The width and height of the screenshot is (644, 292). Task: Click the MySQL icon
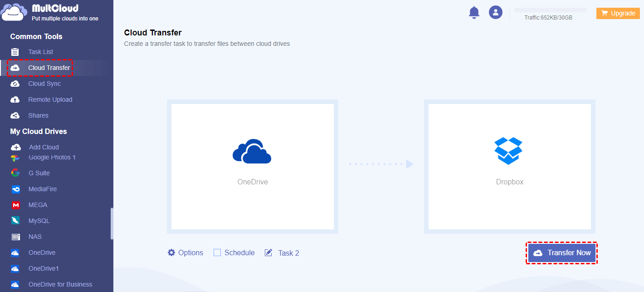15,221
